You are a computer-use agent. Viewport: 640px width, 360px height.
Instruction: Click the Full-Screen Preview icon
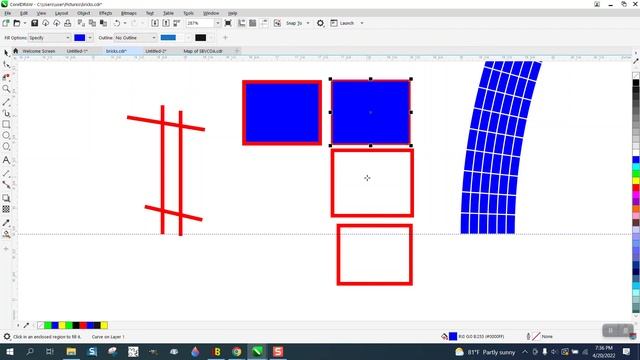[x=228, y=23]
